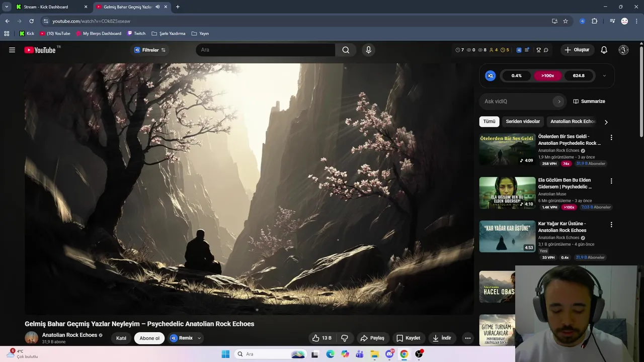This screenshot has width=644, height=362.
Task: Select the Tümü chip
Action: (x=489, y=121)
